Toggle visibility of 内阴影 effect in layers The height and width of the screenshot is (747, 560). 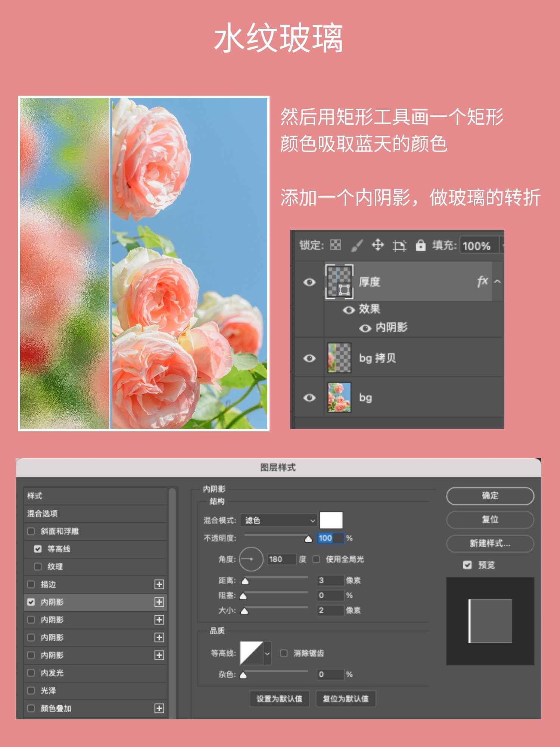click(365, 328)
